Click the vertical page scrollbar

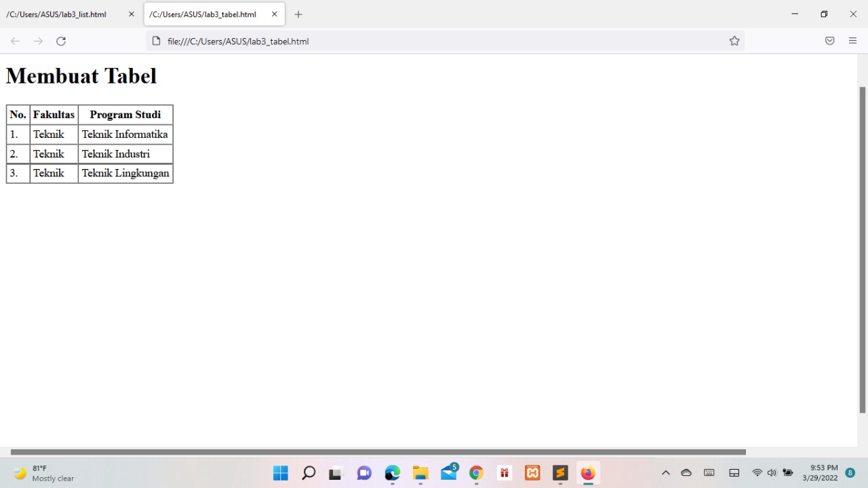(863, 250)
